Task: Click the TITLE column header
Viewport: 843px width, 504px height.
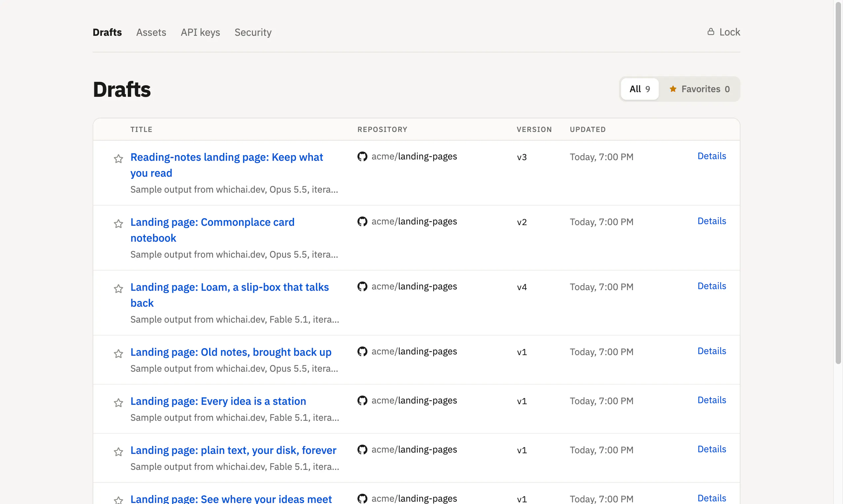Action: (141, 129)
